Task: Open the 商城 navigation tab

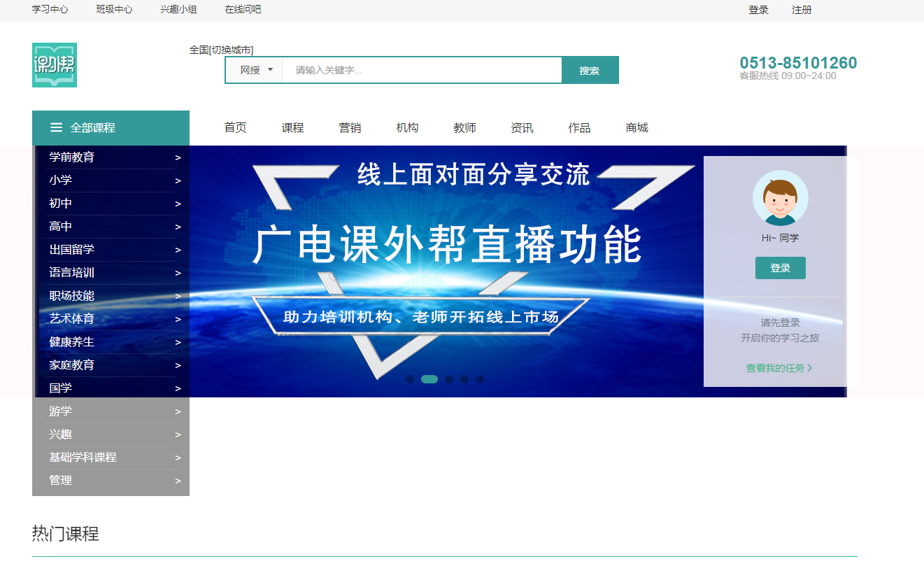Action: [x=637, y=127]
